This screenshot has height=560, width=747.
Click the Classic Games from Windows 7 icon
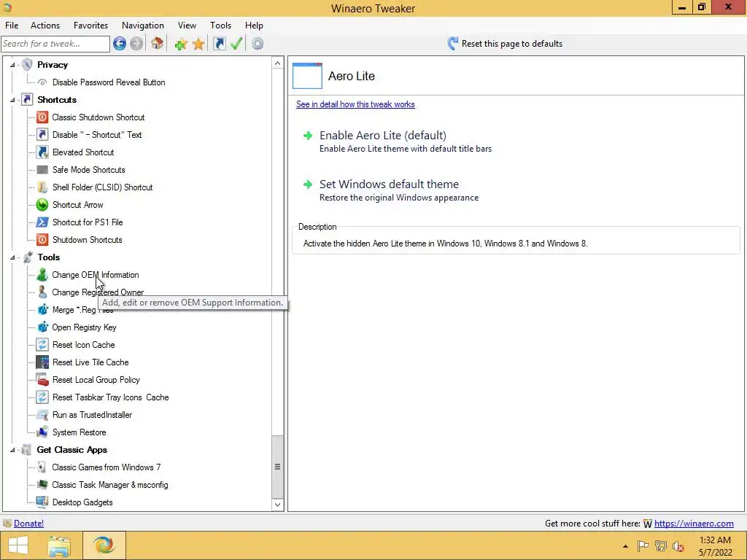[42, 467]
